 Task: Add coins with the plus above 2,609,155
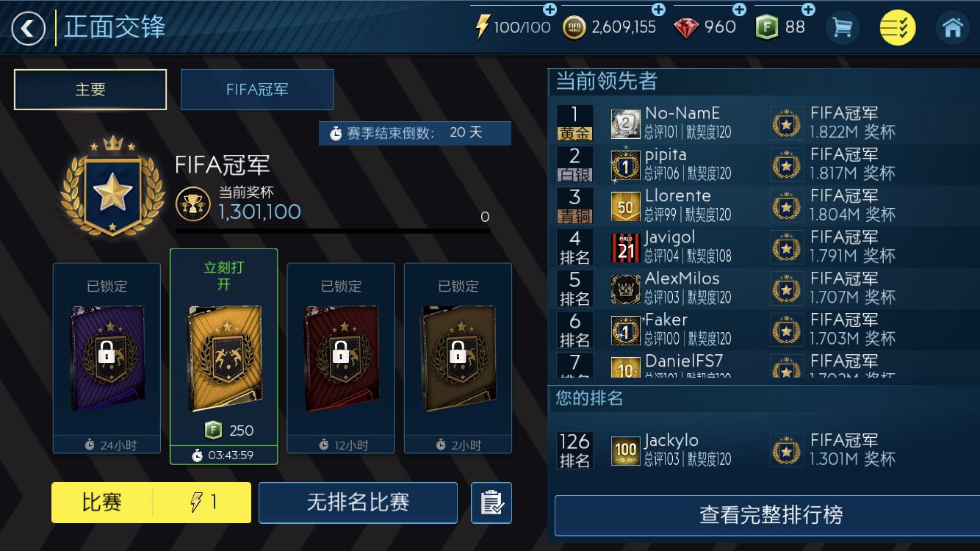point(659,10)
